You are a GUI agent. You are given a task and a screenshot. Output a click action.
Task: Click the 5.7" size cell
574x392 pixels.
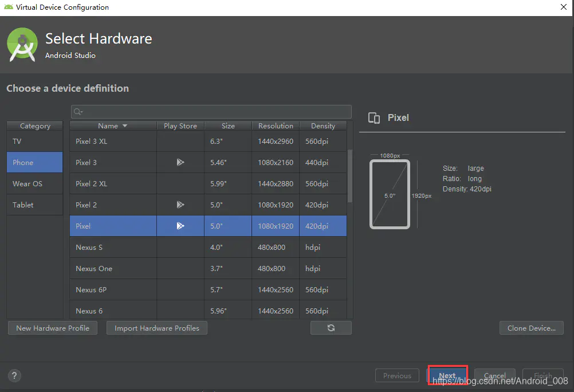(x=227, y=290)
